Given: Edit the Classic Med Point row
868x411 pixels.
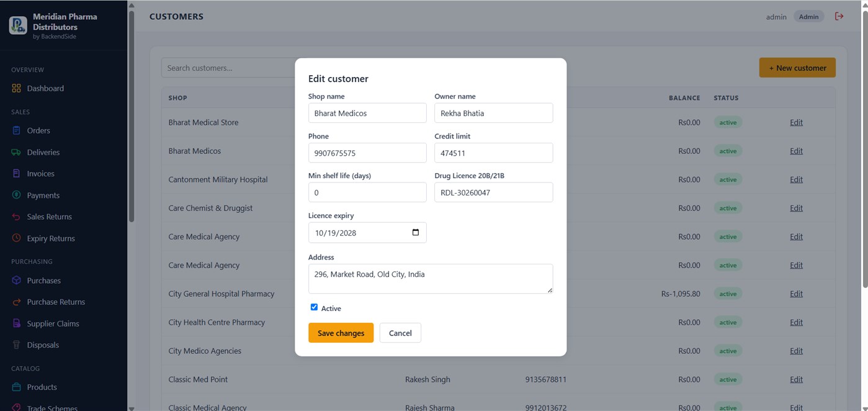Looking at the screenshot, I should 796,379.
